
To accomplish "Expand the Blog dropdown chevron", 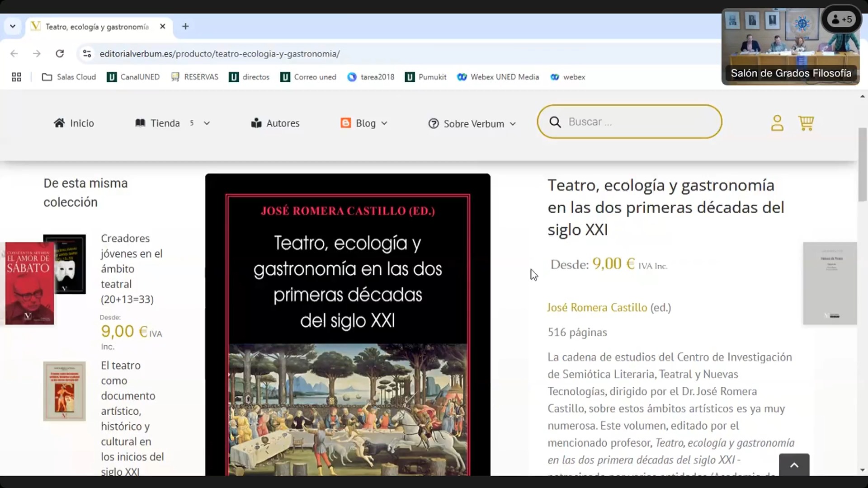I will click(384, 123).
